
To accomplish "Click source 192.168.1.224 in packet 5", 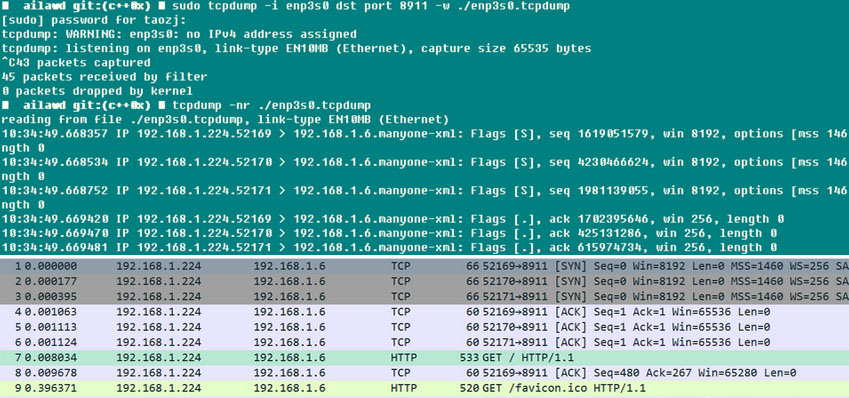I will tap(158, 327).
